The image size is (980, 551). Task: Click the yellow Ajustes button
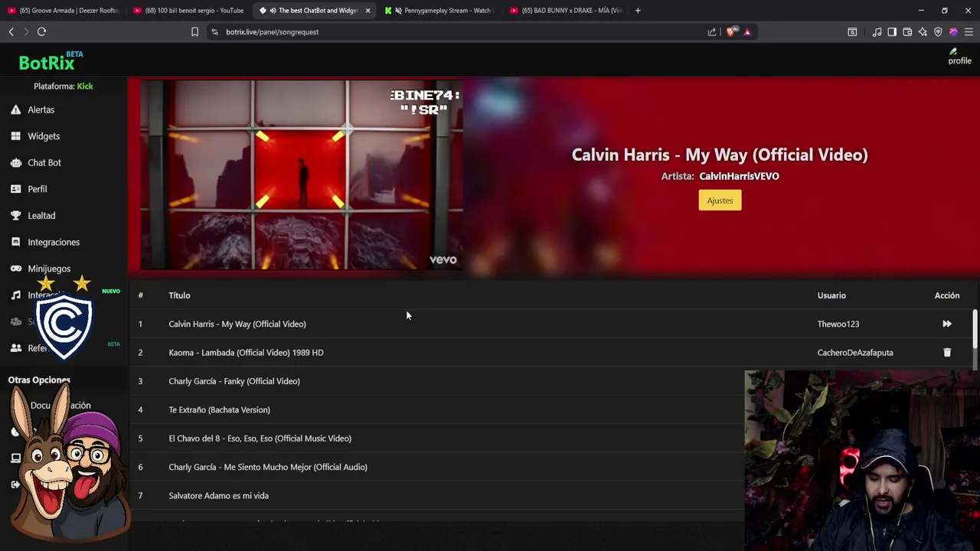pyautogui.click(x=720, y=201)
